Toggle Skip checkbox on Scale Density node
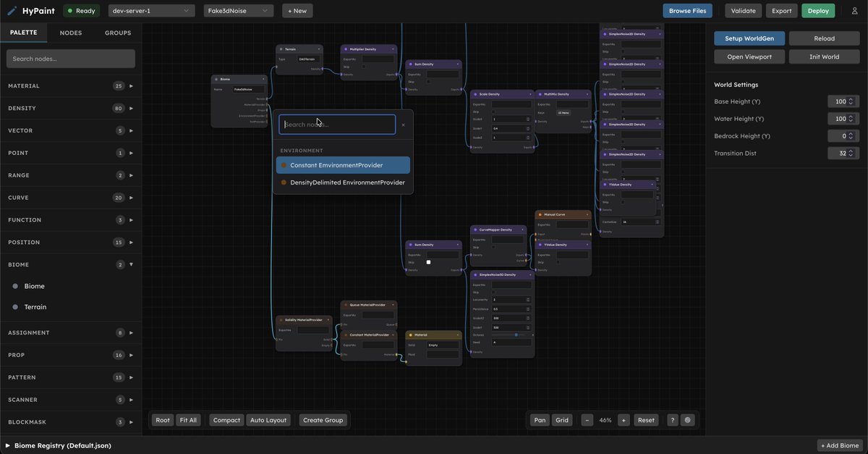This screenshot has height=454, width=868. [494, 112]
